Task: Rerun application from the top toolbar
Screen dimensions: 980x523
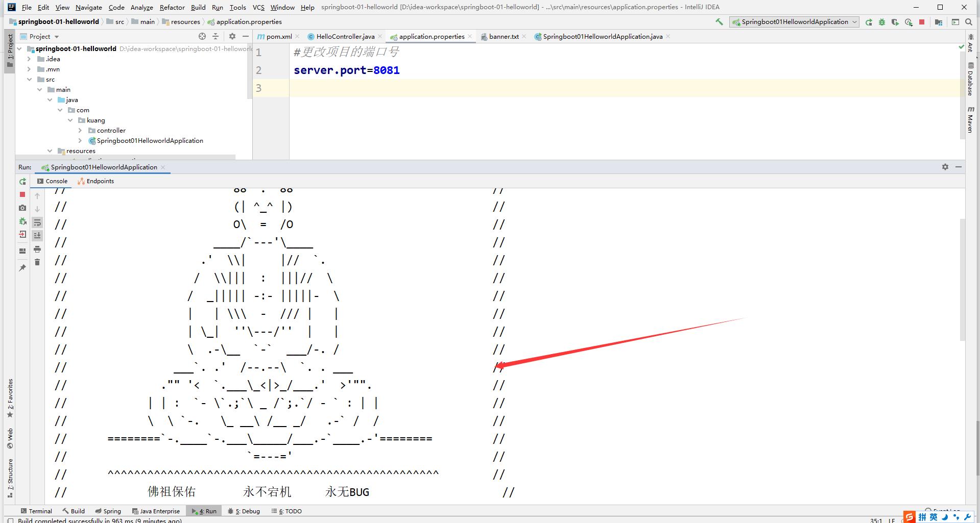Action: click(x=869, y=22)
